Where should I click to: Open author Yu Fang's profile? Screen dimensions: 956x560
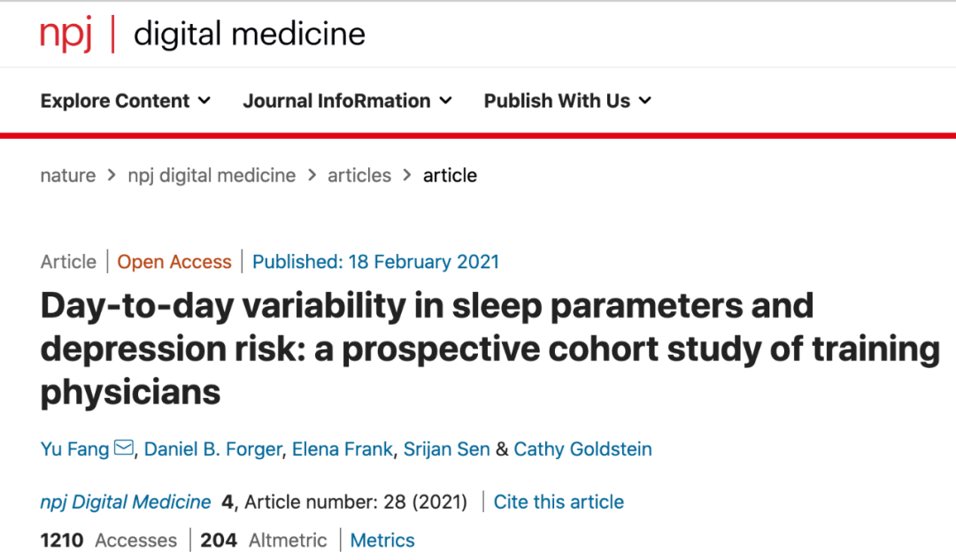click(74, 449)
